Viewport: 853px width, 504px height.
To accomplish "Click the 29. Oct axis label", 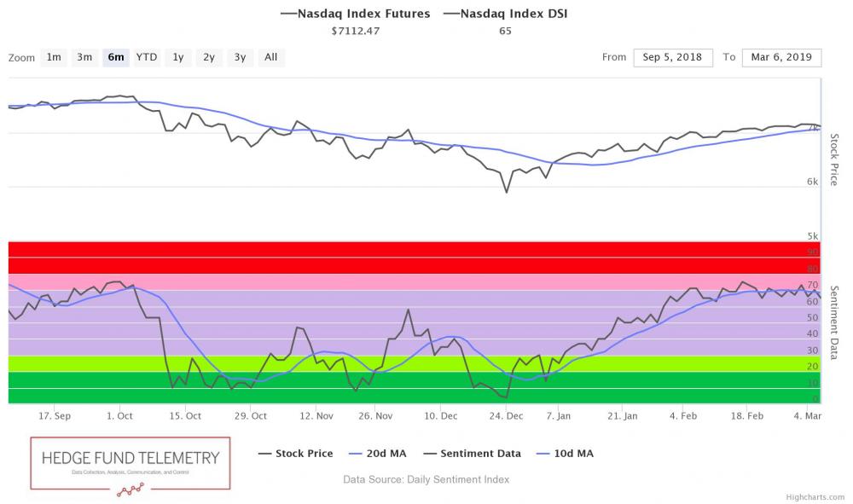I will click(250, 416).
